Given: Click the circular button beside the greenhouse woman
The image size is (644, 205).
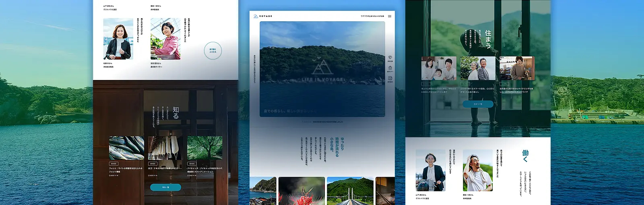Looking at the screenshot, I should 213,51.
